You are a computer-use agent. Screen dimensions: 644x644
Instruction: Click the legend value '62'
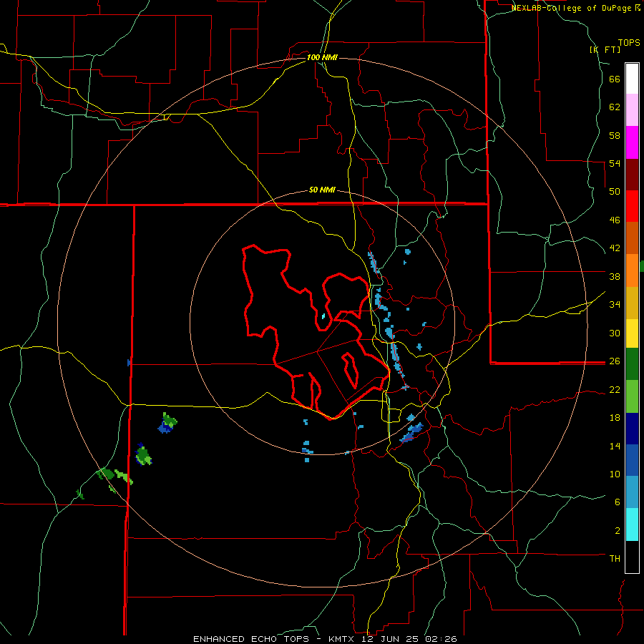pos(615,107)
